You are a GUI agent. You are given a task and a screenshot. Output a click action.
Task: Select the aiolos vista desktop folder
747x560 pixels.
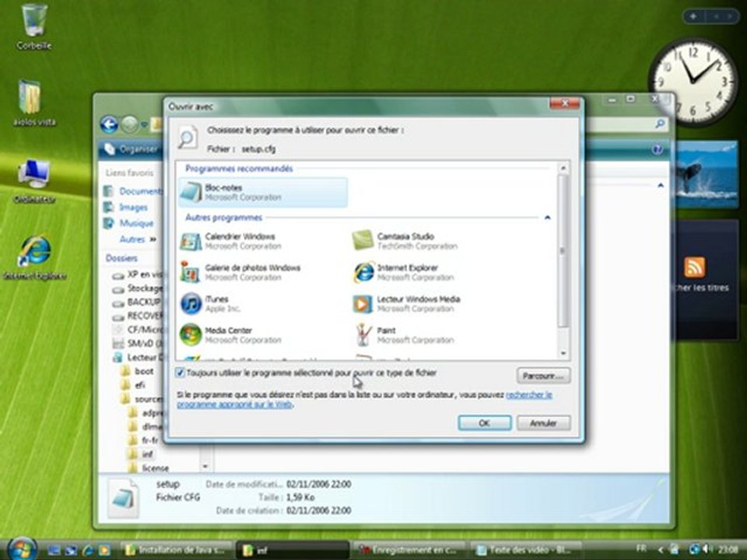[x=33, y=103]
